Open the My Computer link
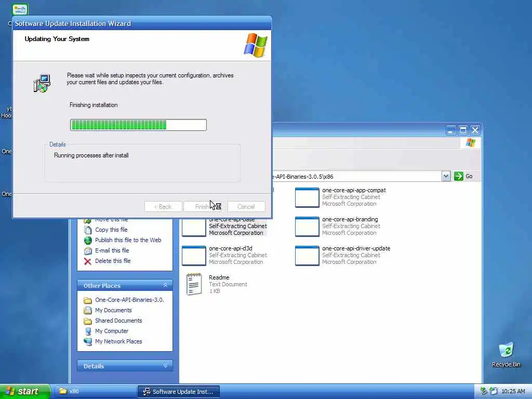The image size is (532, 399). [x=112, y=331]
